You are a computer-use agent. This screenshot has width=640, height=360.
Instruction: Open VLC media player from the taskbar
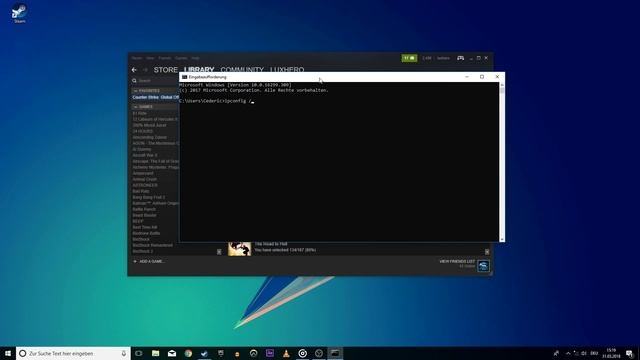pyautogui.click(x=286, y=353)
